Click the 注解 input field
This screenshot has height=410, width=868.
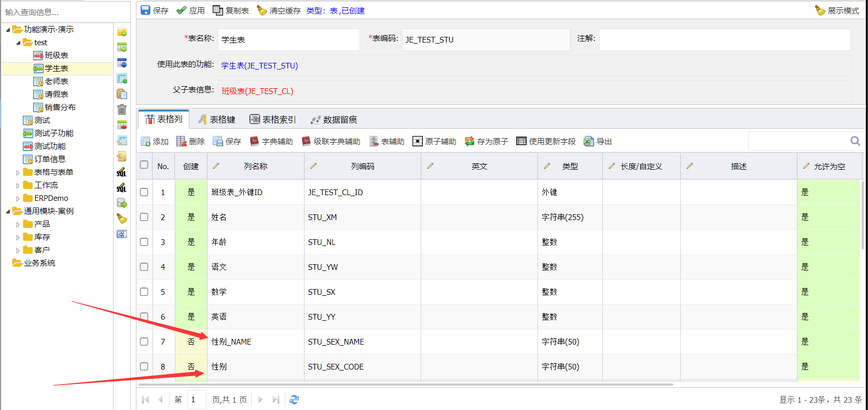coord(725,39)
